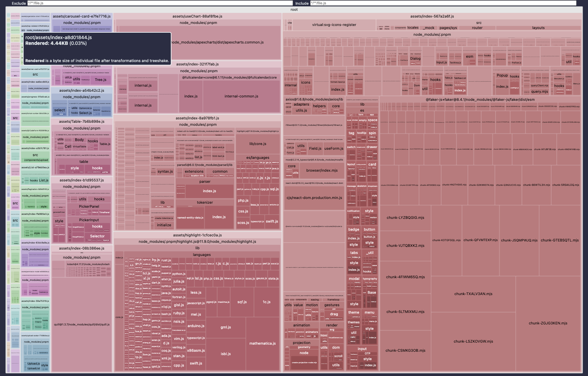Select the chunk-GTEBSQTL.mjs block
This screenshot has height=376, width=588.
click(560, 240)
